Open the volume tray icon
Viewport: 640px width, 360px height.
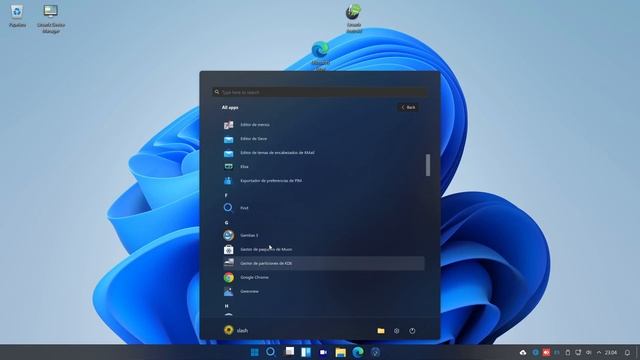(x=589, y=352)
